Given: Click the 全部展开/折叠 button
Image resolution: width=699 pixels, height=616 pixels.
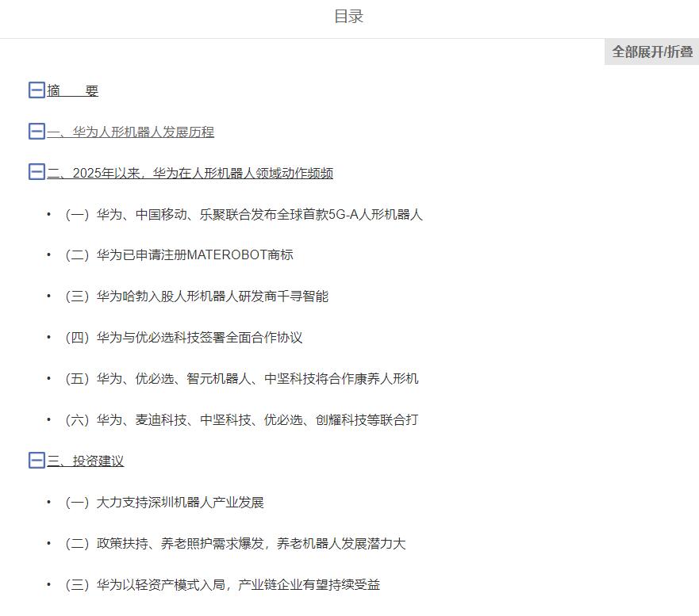Looking at the screenshot, I should coord(651,52).
